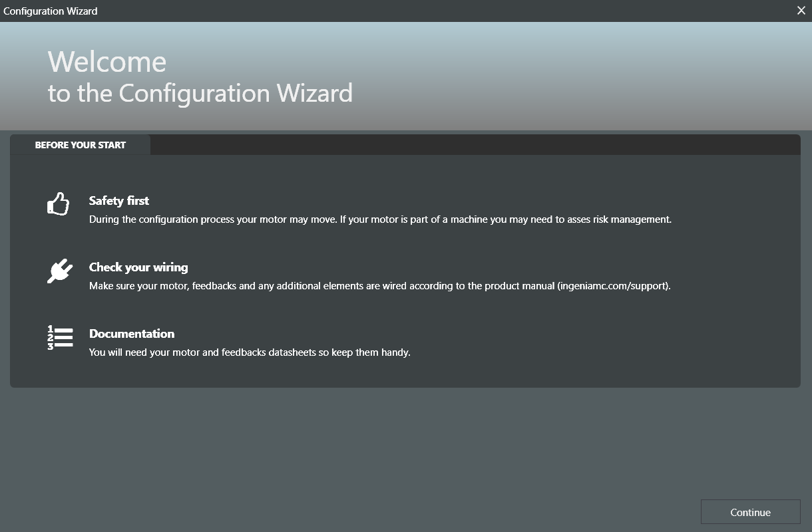
Task: Close the Configuration Wizard window
Action: 801,11
